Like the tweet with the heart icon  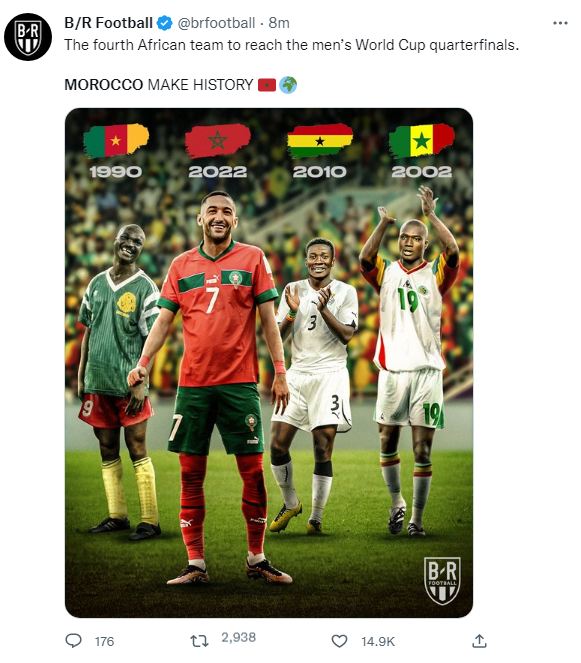tap(339, 641)
